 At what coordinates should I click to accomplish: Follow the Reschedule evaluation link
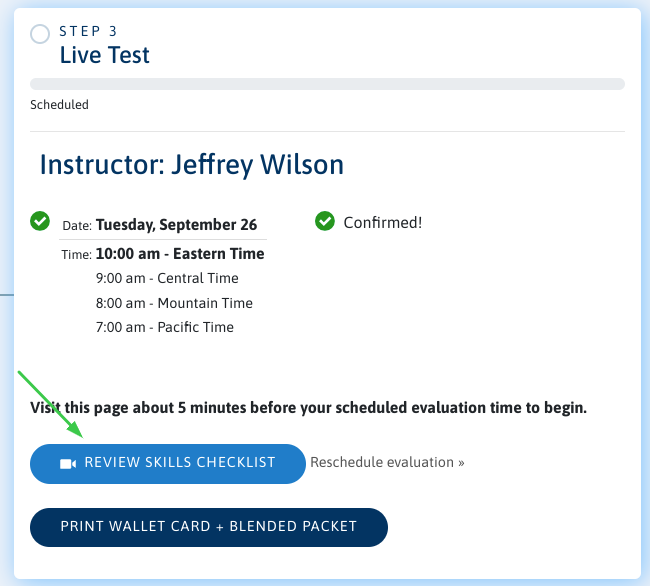(x=387, y=462)
